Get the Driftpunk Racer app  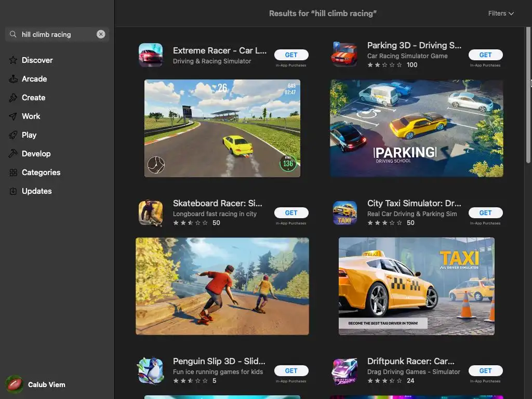pos(486,371)
